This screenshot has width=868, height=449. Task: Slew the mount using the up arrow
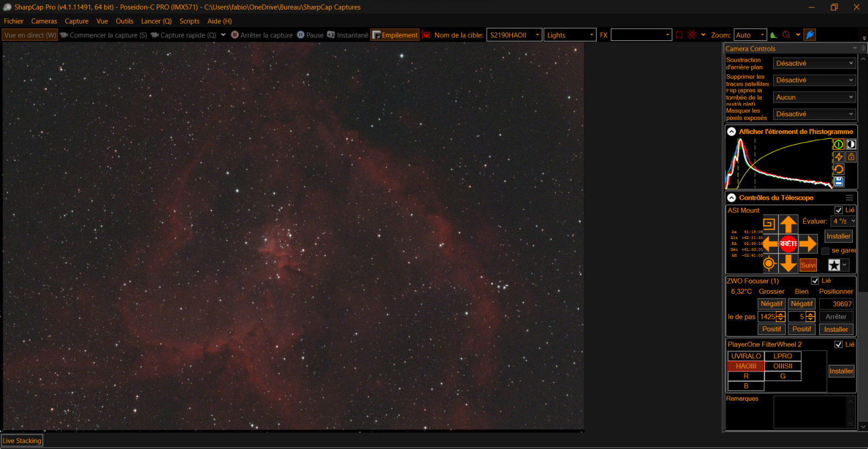788,224
